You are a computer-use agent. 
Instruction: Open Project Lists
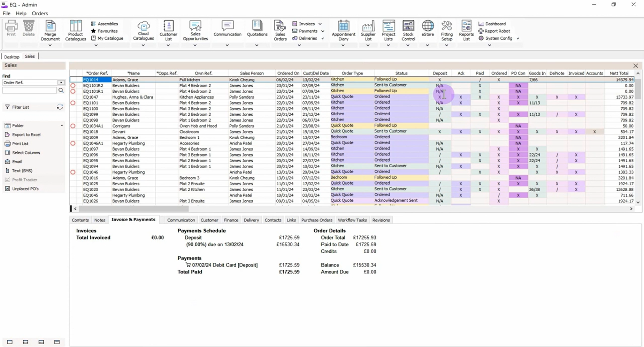tap(388, 31)
